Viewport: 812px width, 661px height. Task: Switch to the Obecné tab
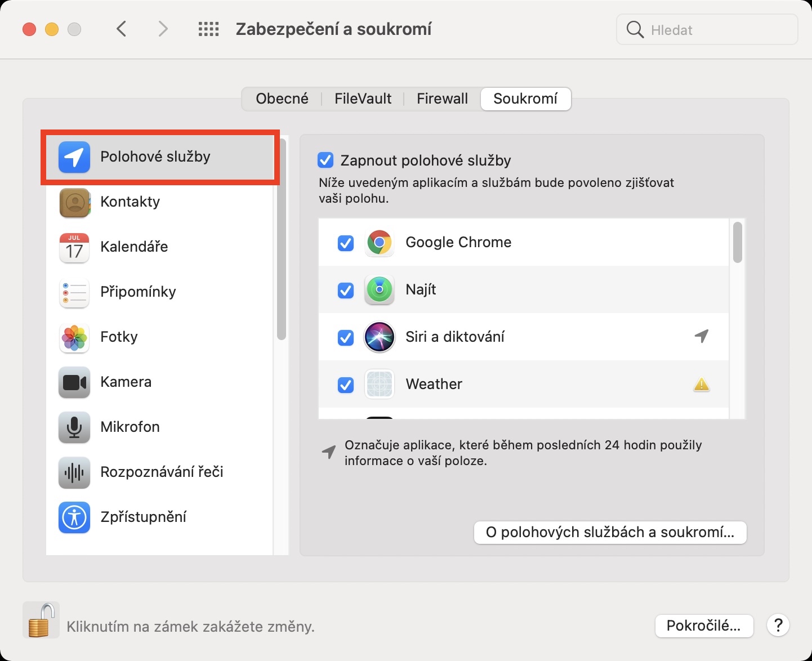(282, 99)
